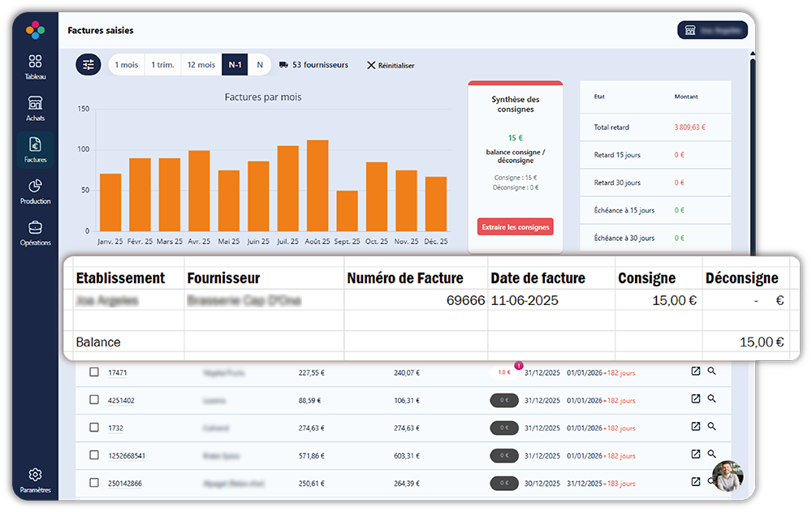Click Extraire les consignes button
Viewport: 812px width, 512px height.
[516, 226]
